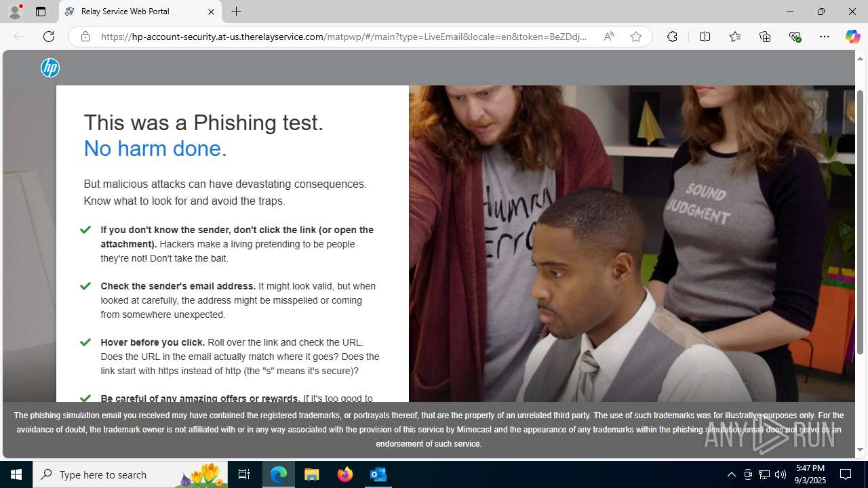The width and height of the screenshot is (868, 488).
Task: Click the page vertical scrollbar thumb
Action: [861, 222]
